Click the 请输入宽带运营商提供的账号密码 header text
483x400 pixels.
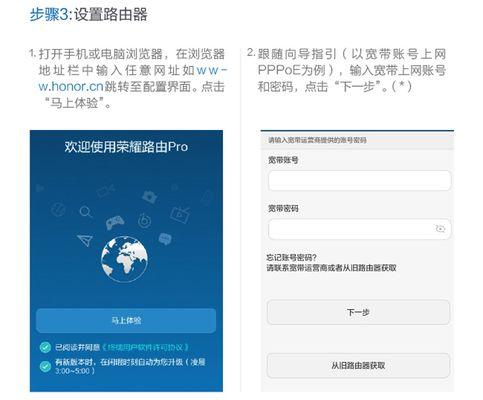[317, 140]
